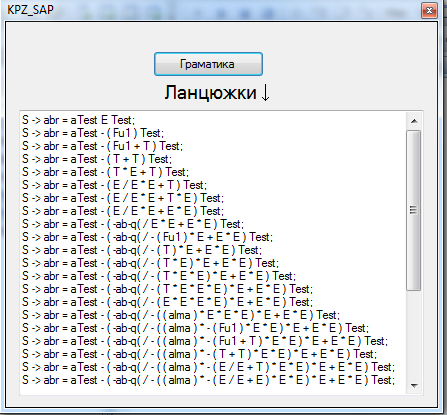Click the Граматика button

208,64
